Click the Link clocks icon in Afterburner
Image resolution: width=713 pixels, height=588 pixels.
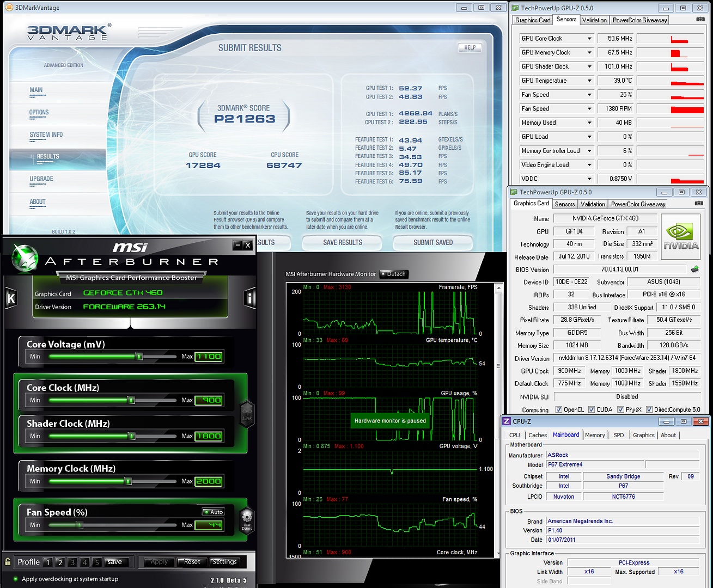pyautogui.click(x=247, y=414)
